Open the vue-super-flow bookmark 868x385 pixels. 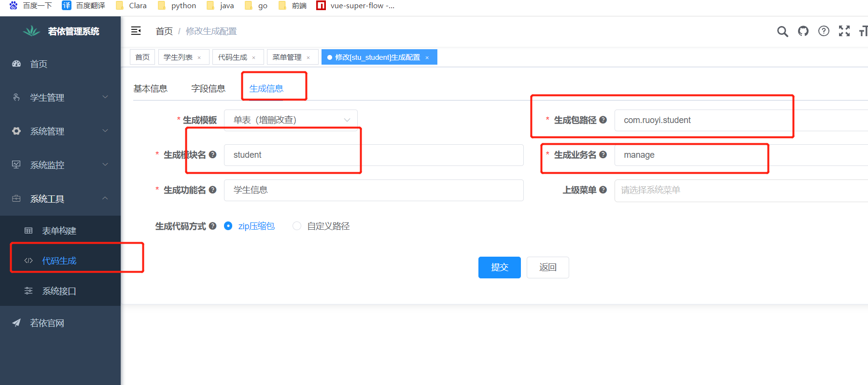[x=355, y=6]
